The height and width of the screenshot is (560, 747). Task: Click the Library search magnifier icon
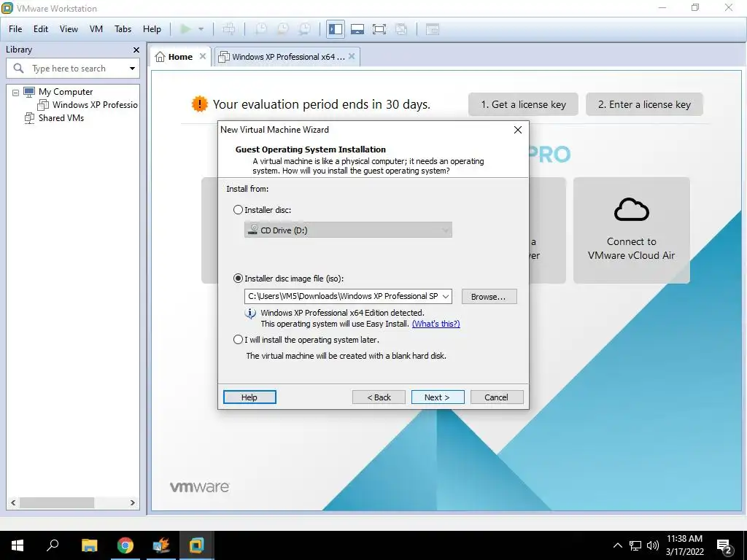point(18,69)
